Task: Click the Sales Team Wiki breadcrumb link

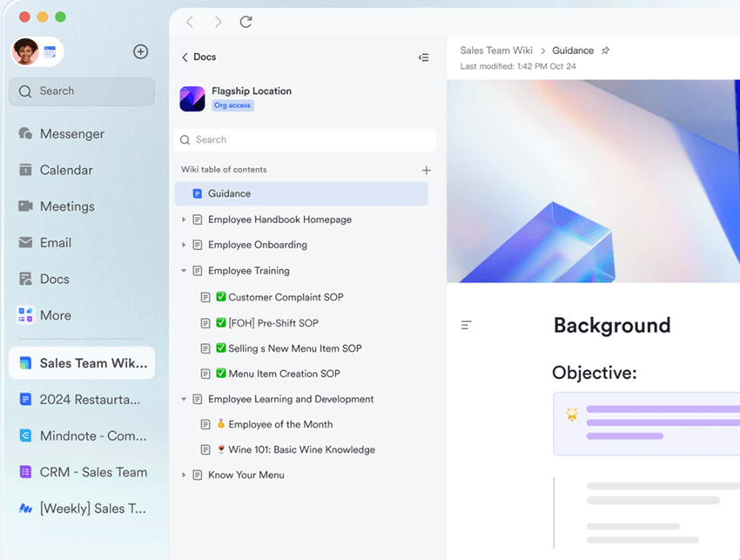Action: pyautogui.click(x=496, y=51)
